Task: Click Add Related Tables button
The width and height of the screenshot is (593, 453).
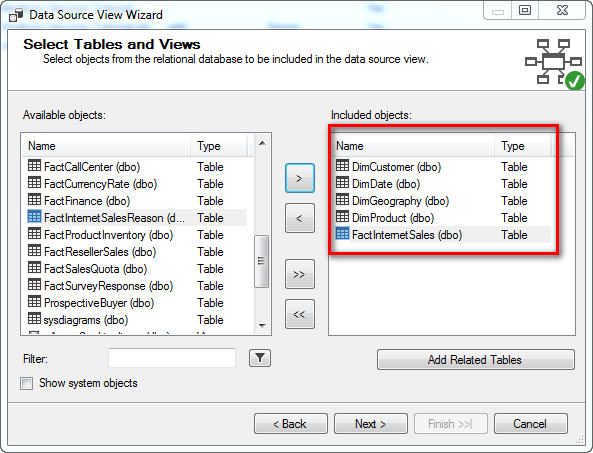Action: (x=476, y=360)
